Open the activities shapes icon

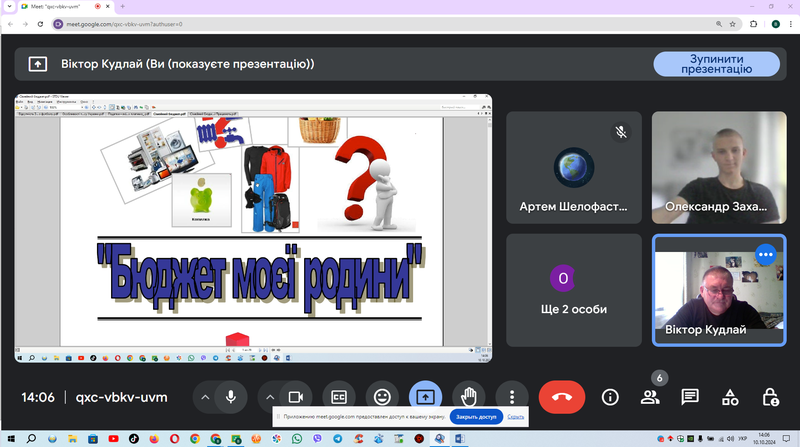(730, 397)
